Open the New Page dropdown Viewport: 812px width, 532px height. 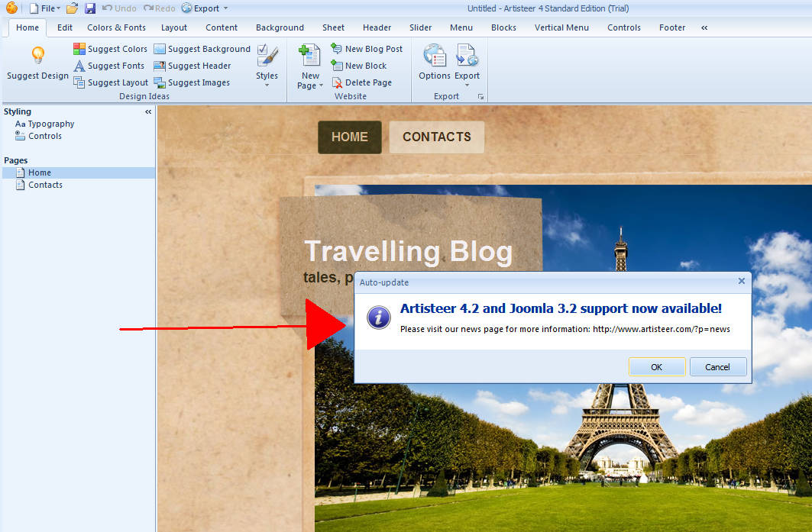[x=310, y=85]
